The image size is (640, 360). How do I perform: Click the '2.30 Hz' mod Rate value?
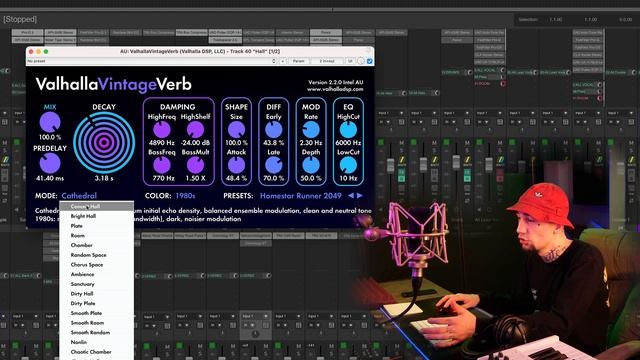coord(311,143)
